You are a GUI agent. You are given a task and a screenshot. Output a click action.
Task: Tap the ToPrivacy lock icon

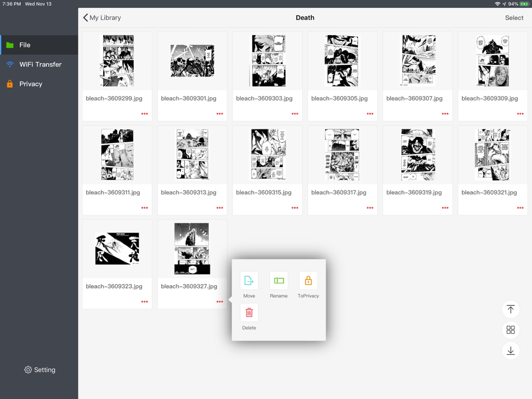(x=308, y=280)
